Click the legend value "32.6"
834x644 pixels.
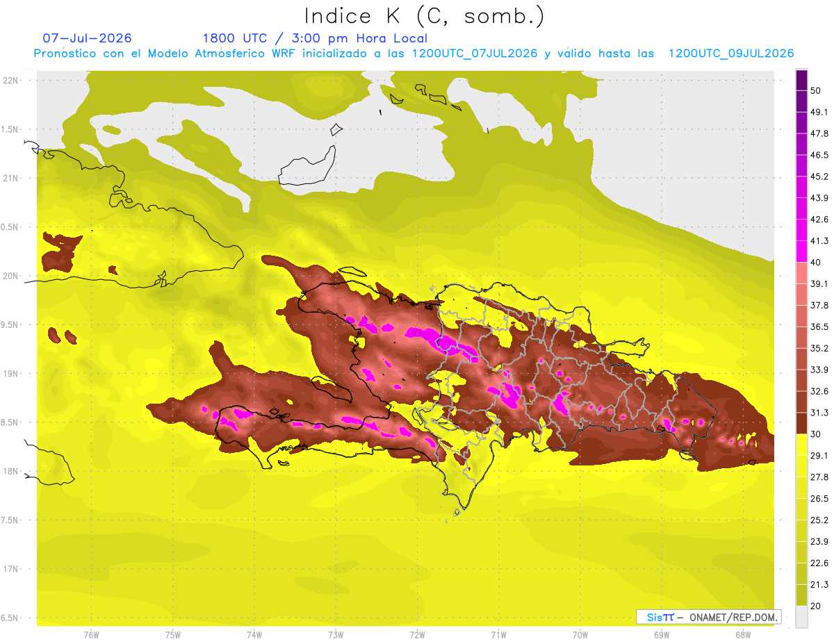click(819, 391)
